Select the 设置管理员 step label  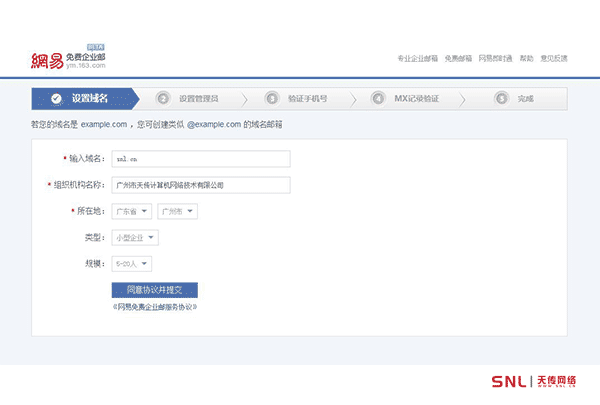[x=199, y=99]
